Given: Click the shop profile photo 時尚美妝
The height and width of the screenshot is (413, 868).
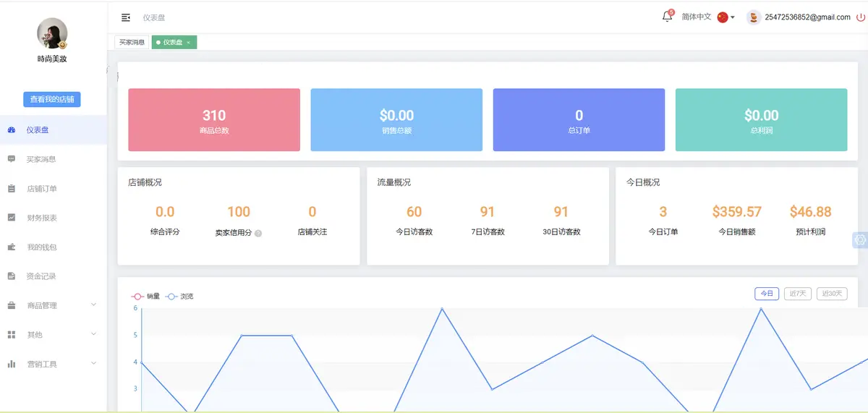Looking at the screenshot, I should click(x=52, y=33).
